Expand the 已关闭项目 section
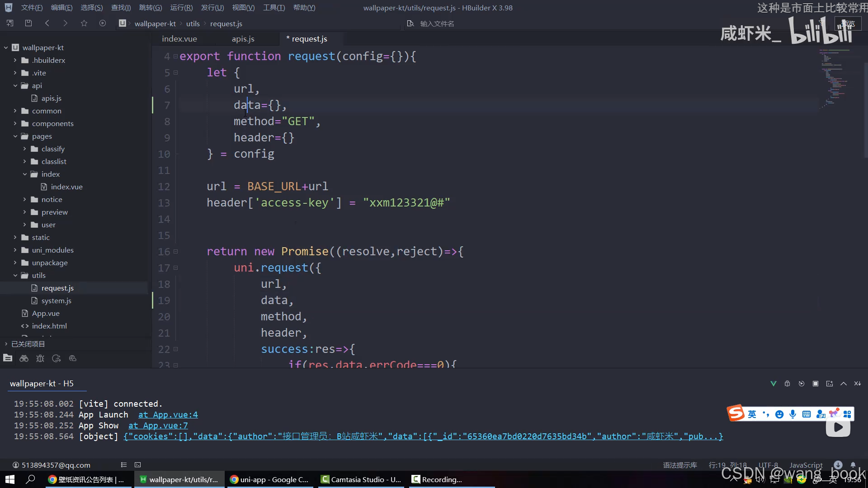 click(6, 344)
